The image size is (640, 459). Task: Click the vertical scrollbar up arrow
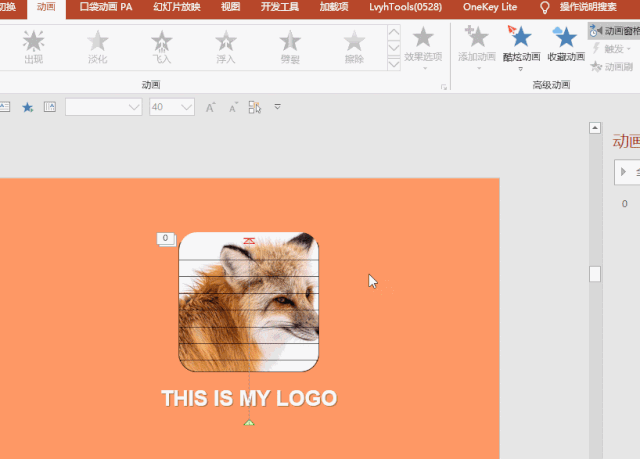[595, 130]
